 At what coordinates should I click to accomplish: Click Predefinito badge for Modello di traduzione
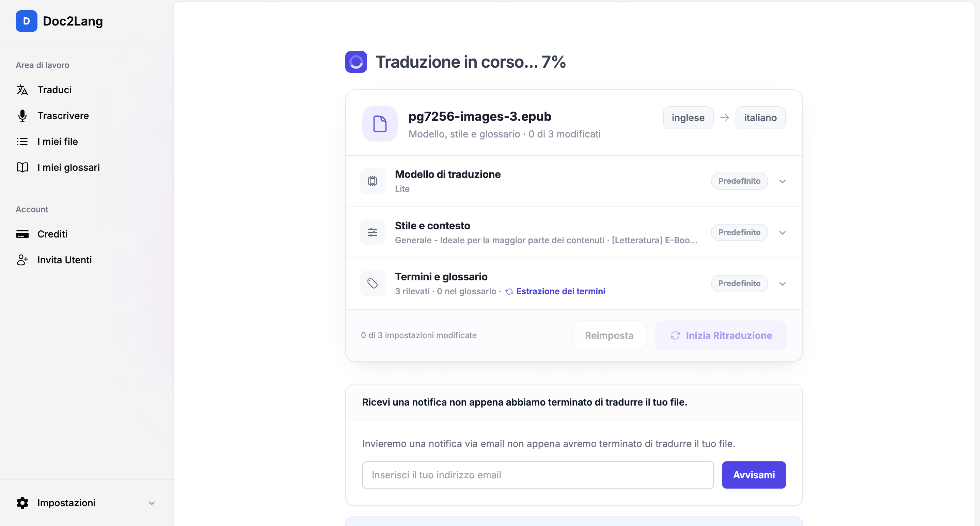pyautogui.click(x=739, y=181)
